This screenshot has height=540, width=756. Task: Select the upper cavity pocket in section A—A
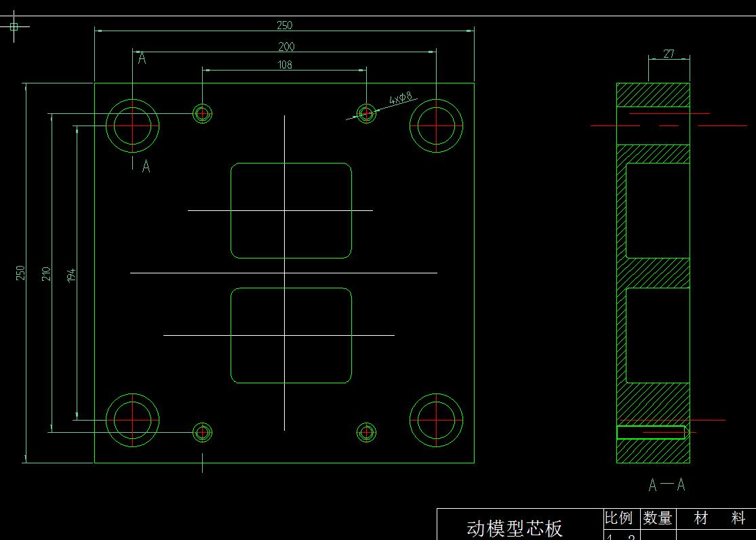point(658,210)
